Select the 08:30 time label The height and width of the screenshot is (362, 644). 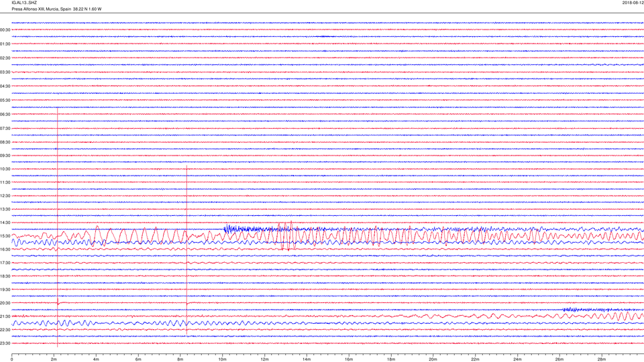coord(5,142)
